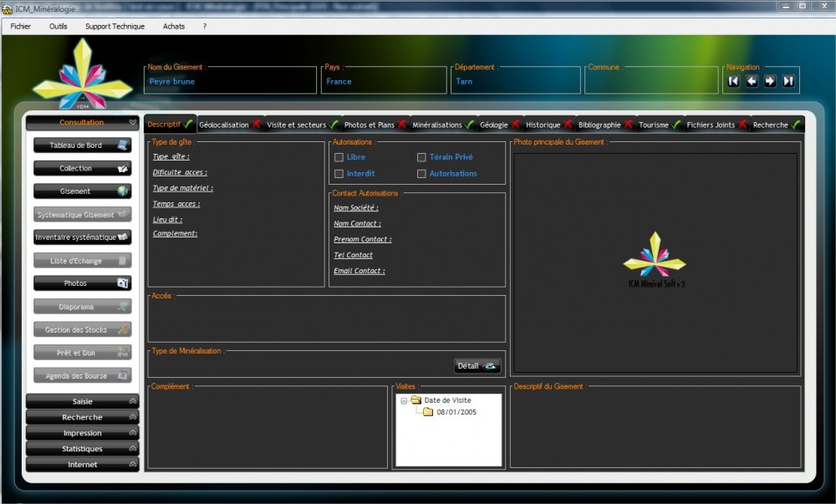This screenshot has height=504, width=836.
Task: Open the Fichier menu
Action: [x=21, y=26]
